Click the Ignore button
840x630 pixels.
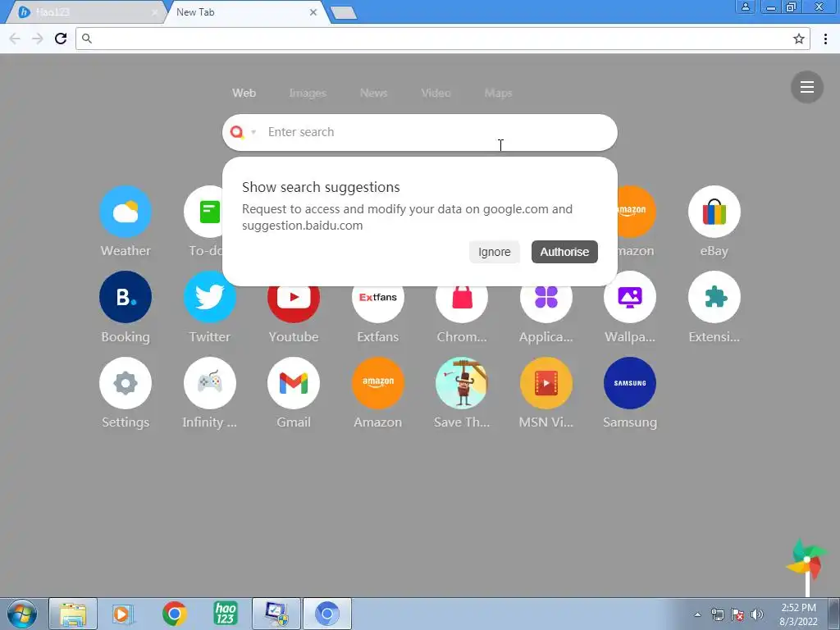[495, 252]
